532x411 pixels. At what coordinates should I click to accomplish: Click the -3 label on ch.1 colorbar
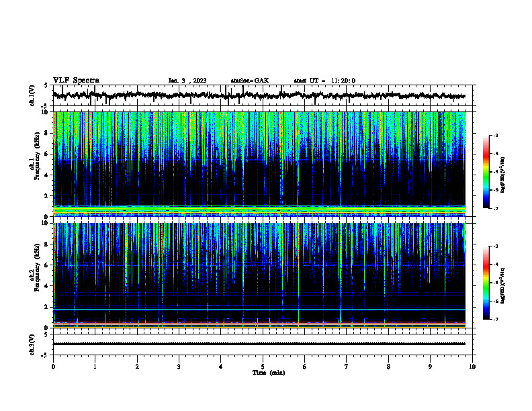click(x=496, y=136)
